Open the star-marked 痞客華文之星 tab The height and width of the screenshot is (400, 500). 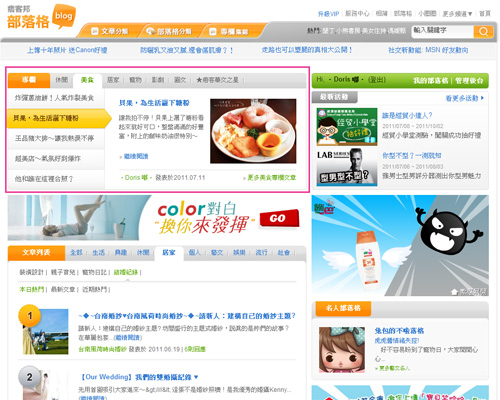click(x=217, y=80)
